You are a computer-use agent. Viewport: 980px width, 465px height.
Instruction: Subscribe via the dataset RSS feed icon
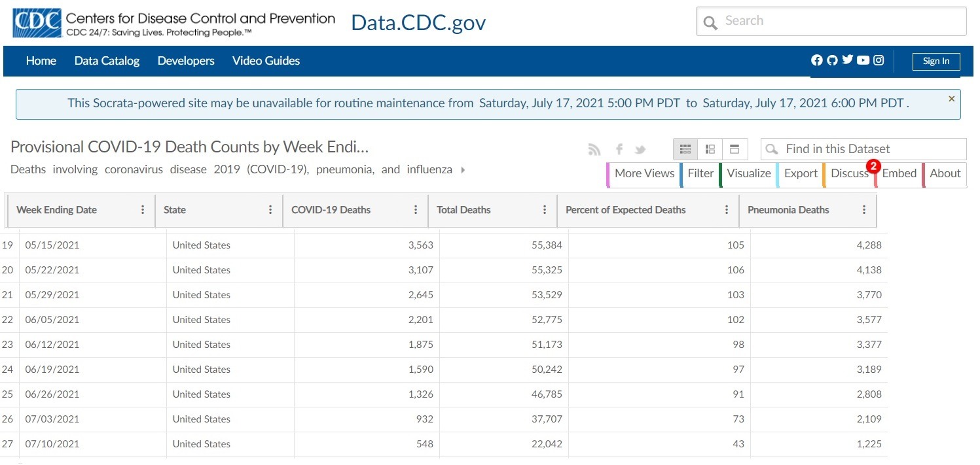point(594,150)
